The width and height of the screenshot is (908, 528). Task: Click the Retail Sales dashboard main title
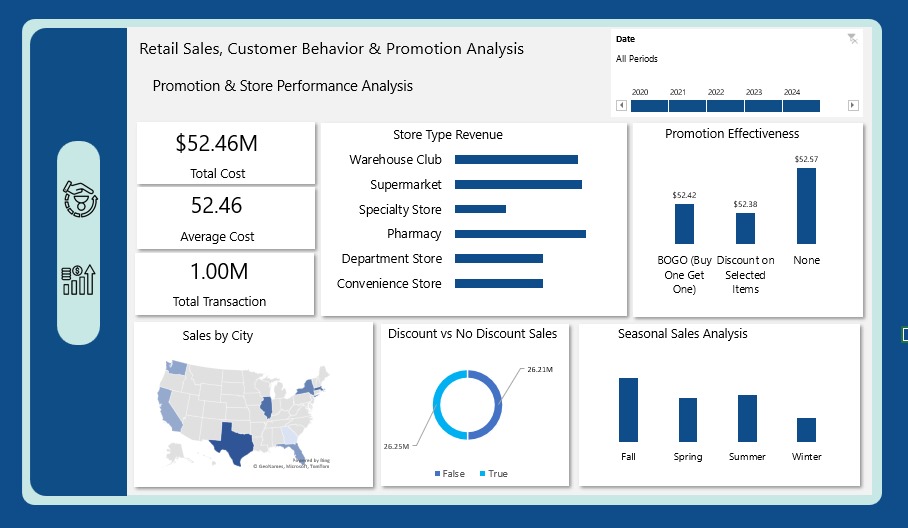331,49
